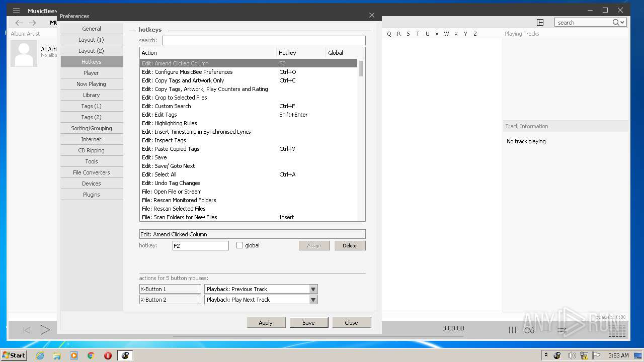The width and height of the screenshot is (644, 362).
Task: Click the Action column header
Action: tap(208, 53)
